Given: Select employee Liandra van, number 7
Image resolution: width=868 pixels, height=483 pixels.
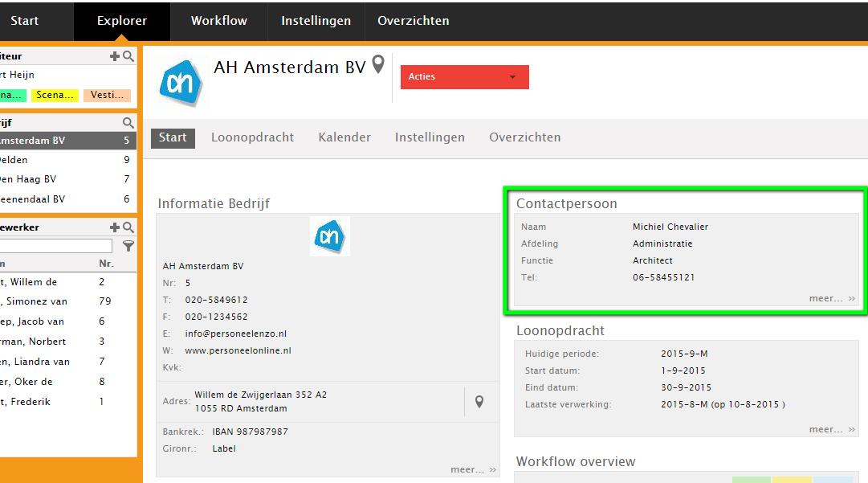Looking at the screenshot, I should coord(68,362).
